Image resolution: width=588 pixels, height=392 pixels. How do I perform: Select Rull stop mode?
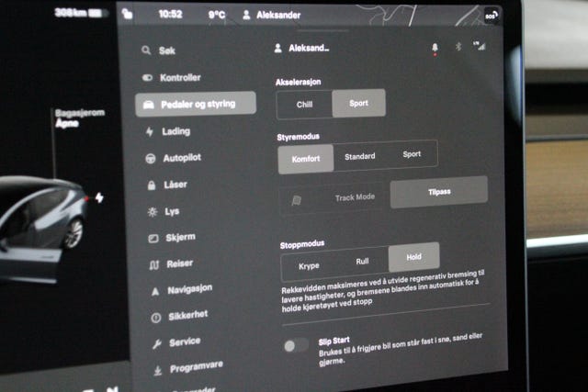point(362,262)
